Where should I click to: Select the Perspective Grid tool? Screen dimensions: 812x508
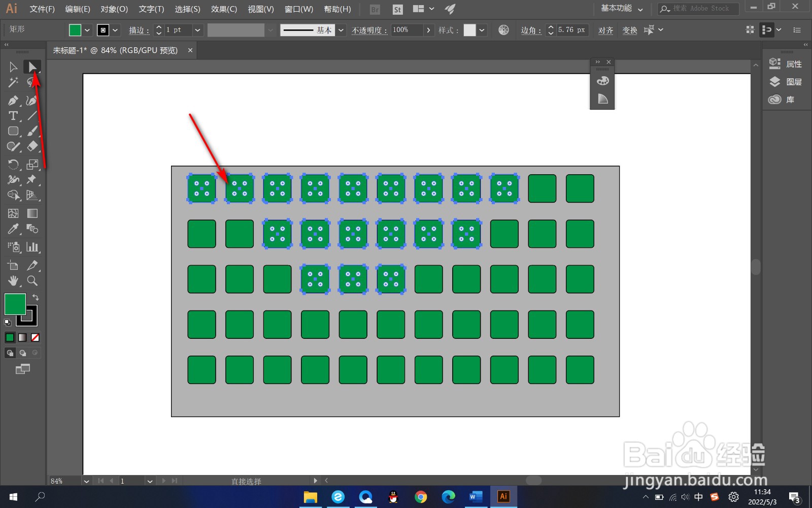pos(32,195)
